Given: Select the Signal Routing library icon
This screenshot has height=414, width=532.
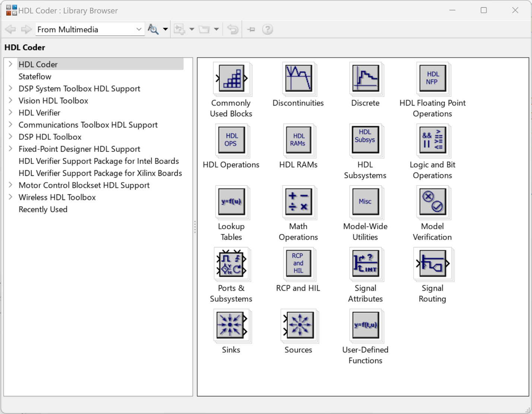Looking at the screenshot, I should pos(432,264).
